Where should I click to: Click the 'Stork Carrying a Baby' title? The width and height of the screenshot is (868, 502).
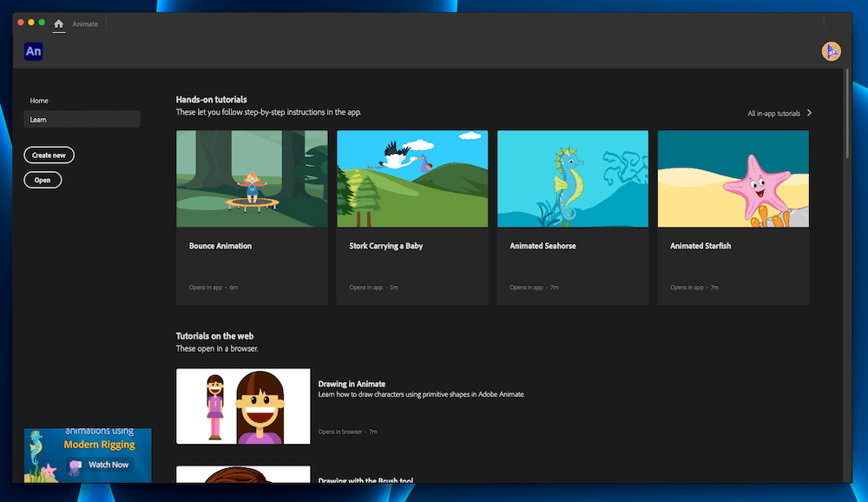tap(386, 246)
